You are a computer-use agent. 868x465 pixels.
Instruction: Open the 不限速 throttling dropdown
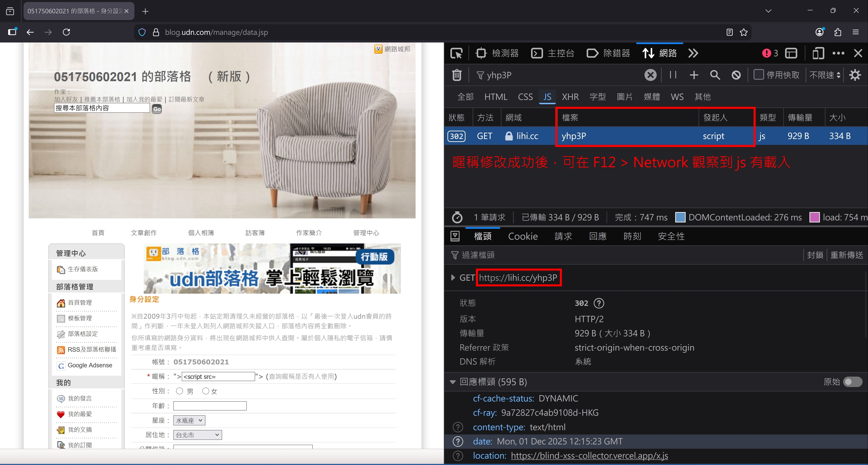(825, 75)
